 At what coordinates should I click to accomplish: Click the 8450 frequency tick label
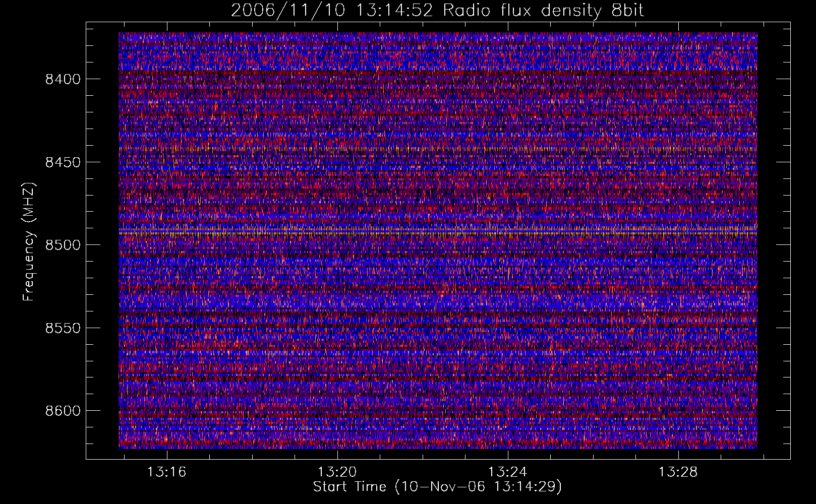(x=63, y=162)
